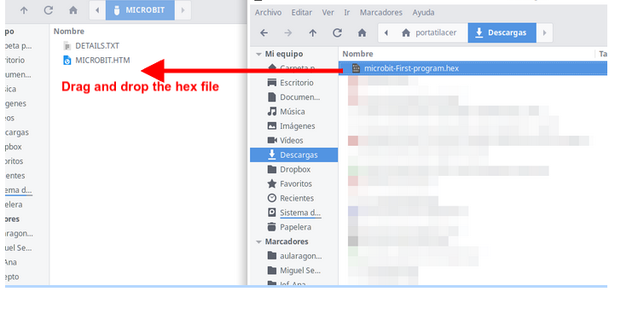The width and height of the screenshot is (644, 315).
Task: Open Papelera in MICROBIT window sidebar
Action: pyautogui.click(x=13, y=204)
